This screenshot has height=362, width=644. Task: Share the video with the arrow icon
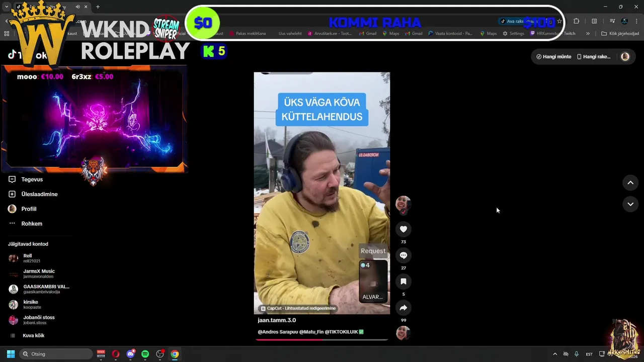(403, 308)
